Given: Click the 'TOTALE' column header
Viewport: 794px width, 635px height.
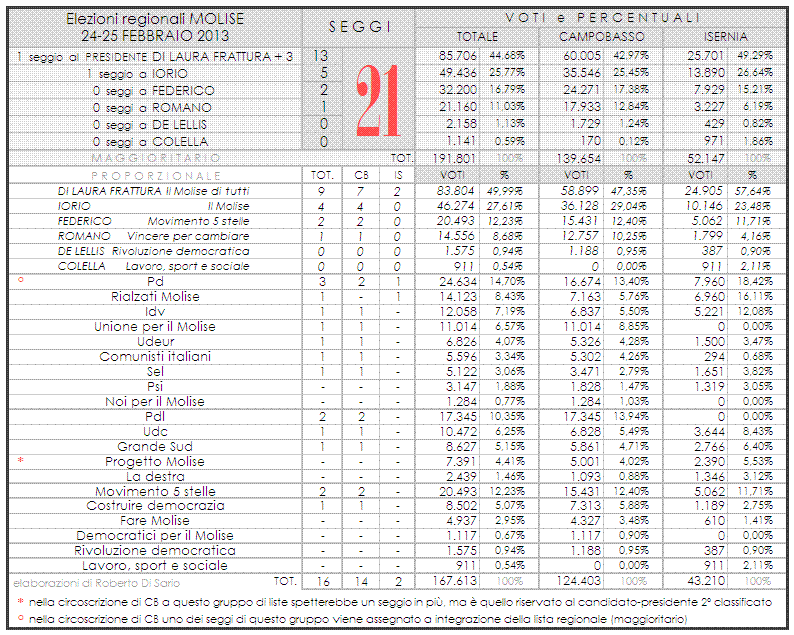Looking at the screenshot, I should click(477, 37).
